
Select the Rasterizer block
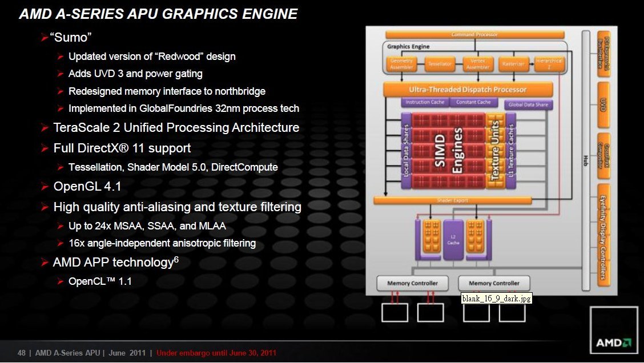pos(513,64)
